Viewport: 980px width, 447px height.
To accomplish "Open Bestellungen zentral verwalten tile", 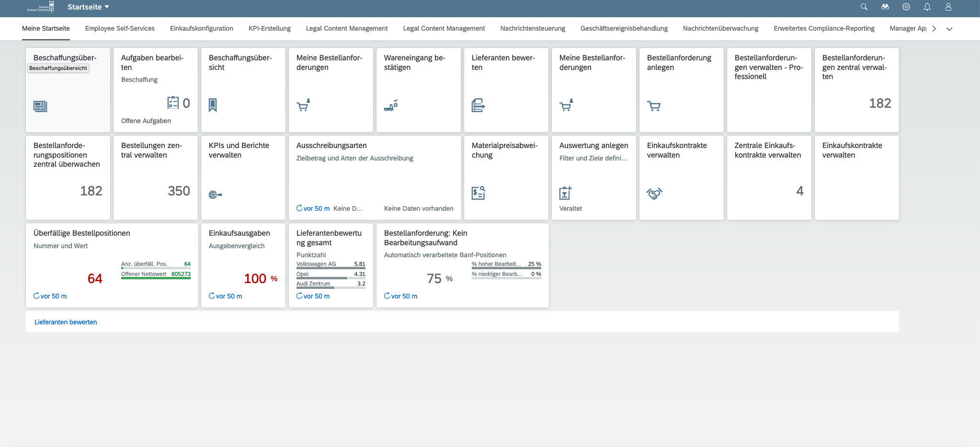I will tap(156, 178).
